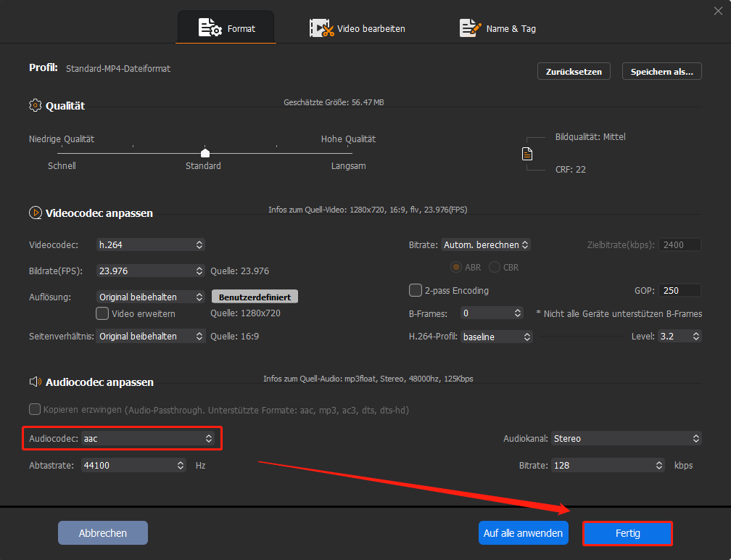Click the Zurücksetzen button
The image size is (731, 560).
point(574,71)
